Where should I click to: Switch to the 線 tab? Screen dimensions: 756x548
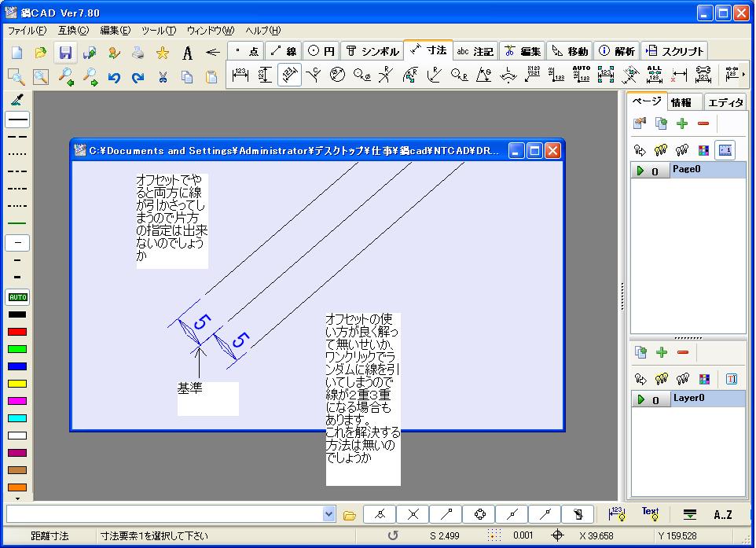coord(283,51)
